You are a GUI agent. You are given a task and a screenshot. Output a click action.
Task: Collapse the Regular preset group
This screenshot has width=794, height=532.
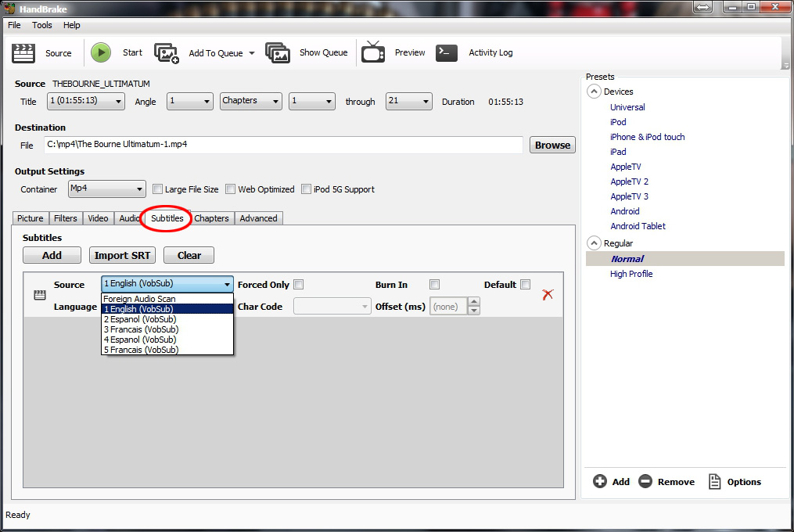click(x=594, y=243)
